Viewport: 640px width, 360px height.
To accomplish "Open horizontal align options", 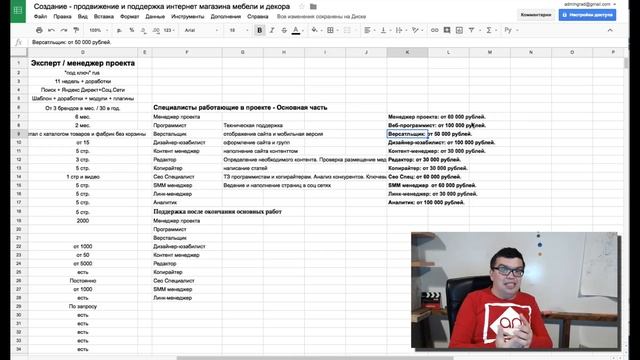I will 368,30.
